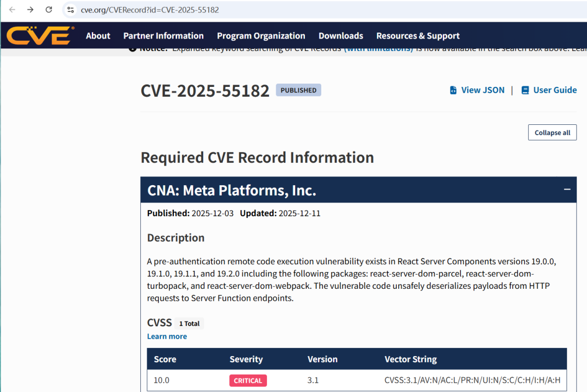Click the User Guide book icon
The width and height of the screenshot is (587, 392).
coord(525,90)
